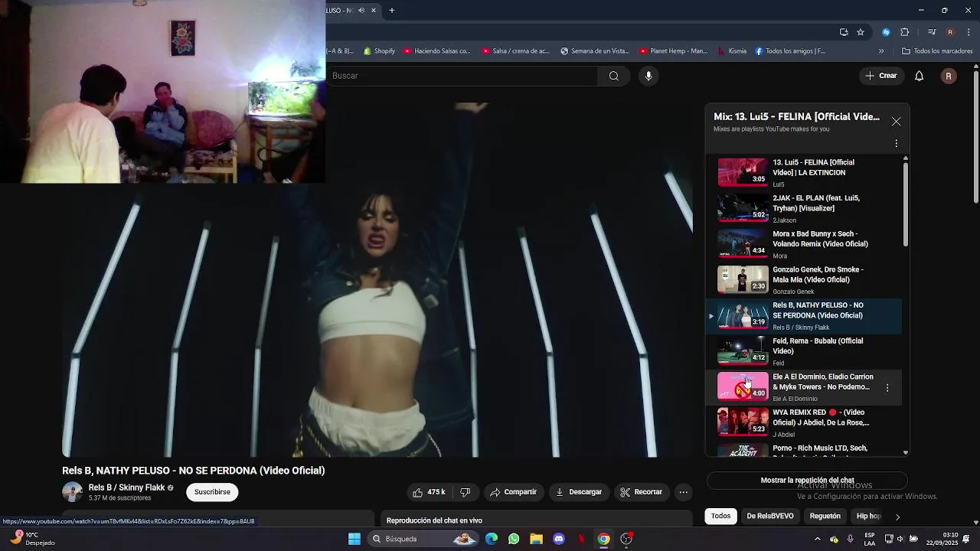980x551 pixels.
Task: Play Feid, Rema - Bubalu video
Action: [x=804, y=351]
